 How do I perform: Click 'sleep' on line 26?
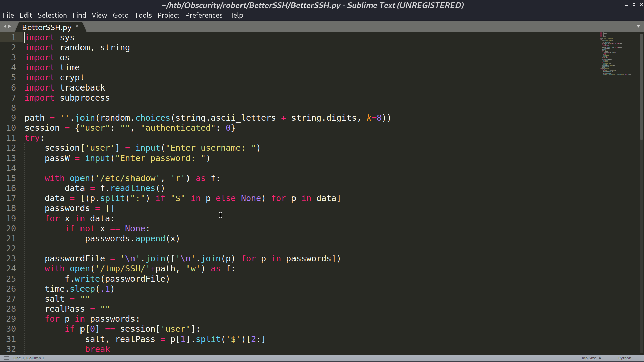(82, 289)
